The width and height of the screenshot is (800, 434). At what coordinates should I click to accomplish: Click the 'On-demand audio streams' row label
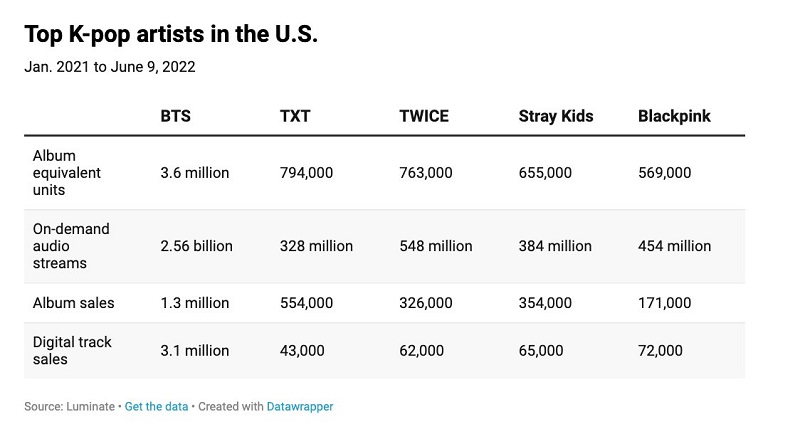click(x=71, y=246)
